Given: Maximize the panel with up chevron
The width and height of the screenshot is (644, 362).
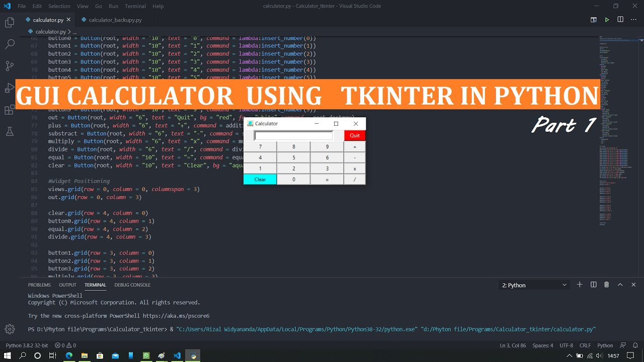Looking at the screenshot, I should click(620, 285).
